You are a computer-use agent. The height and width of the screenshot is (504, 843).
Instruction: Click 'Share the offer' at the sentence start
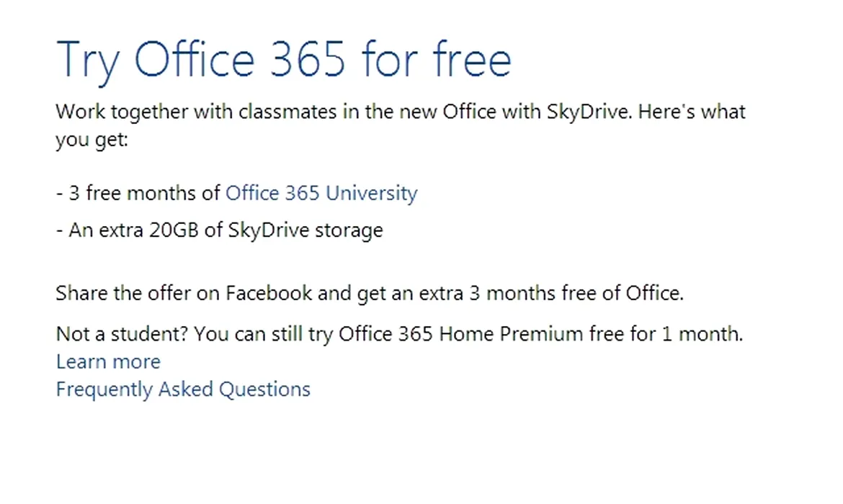115,294
